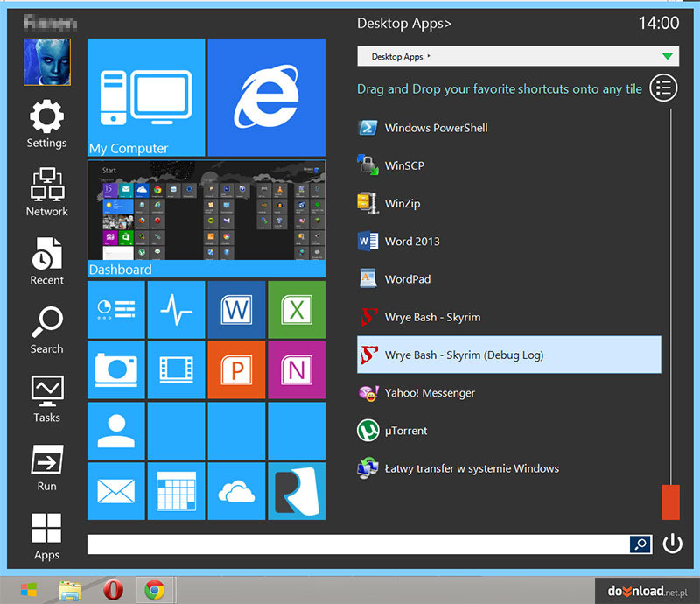
Task: Switch to Chrome in the taskbar
Action: tap(155, 590)
